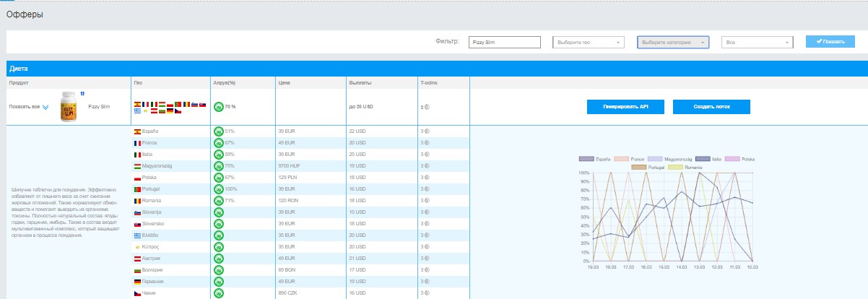Click the approve icon in the Κύπρος row

(x=218, y=247)
